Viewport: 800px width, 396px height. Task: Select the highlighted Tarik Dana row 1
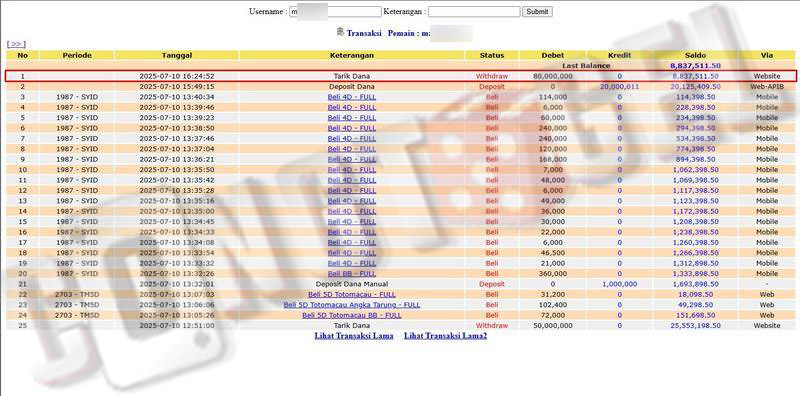point(401,76)
